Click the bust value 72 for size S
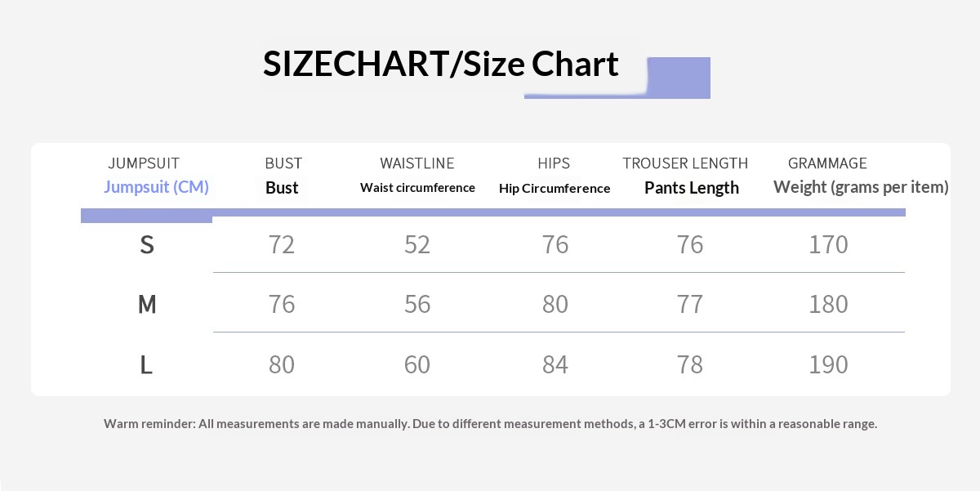 [282, 244]
